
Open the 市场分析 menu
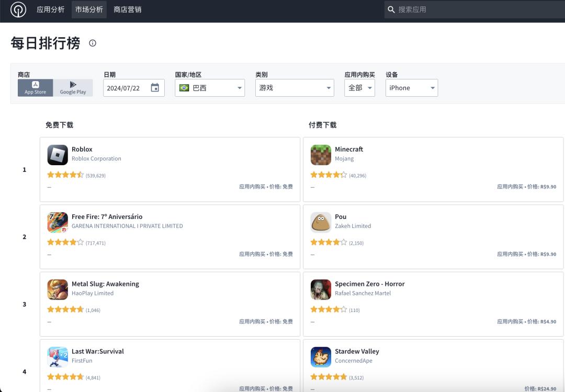tap(89, 9)
